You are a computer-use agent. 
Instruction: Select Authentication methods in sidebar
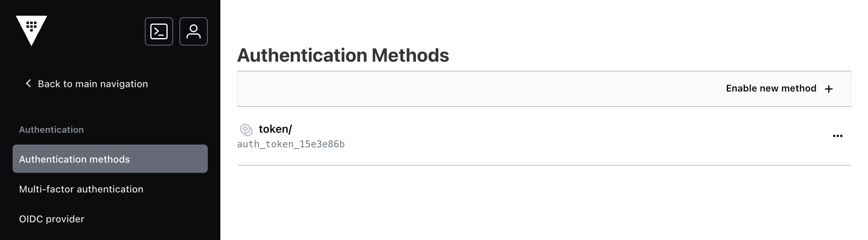(110, 159)
